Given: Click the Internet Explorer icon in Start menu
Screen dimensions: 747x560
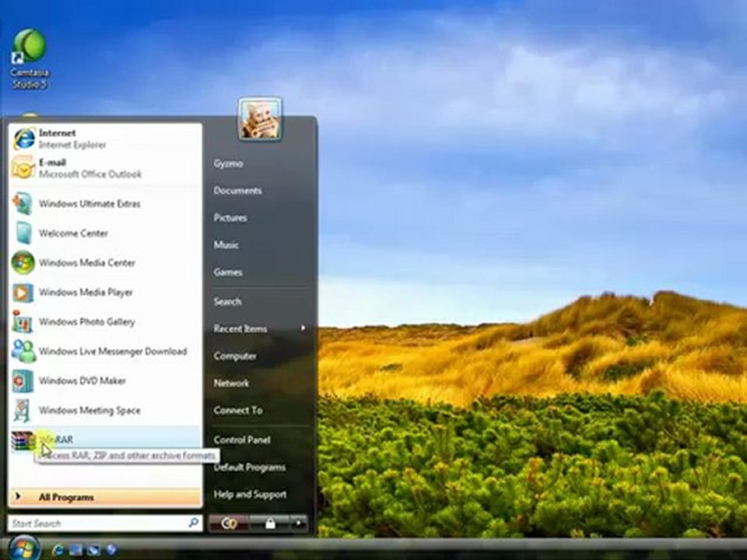Looking at the screenshot, I should (x=24, y=138).
